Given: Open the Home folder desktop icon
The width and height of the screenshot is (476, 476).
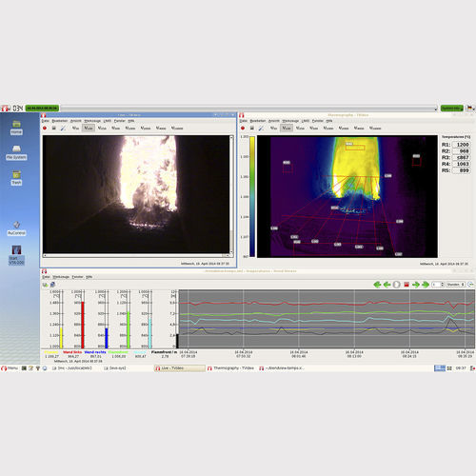Looking at the screenshot, I should pyautogui.click(x=16, y=128).
